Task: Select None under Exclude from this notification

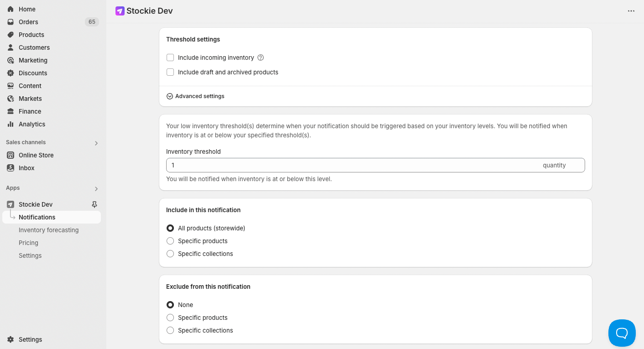Action: click(x=170, y=305)
